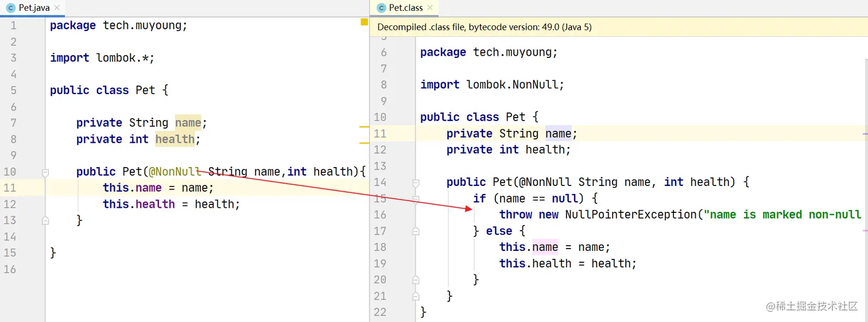Close the Pet.class tab
Viewport: 868px width, 322px height.
tap(431, 8)
